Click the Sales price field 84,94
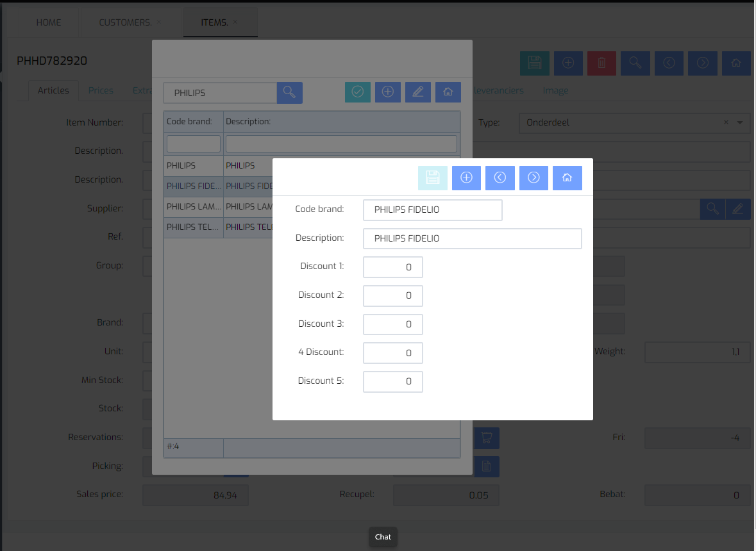The width and height of the screenshot is (756, 551). pyautogui.click(x=196, y=495)
